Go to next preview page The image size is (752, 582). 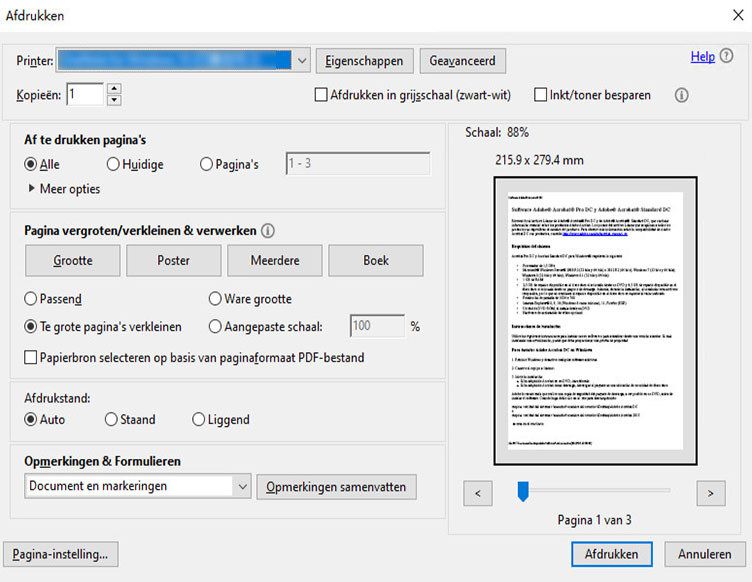pos(711,493)
